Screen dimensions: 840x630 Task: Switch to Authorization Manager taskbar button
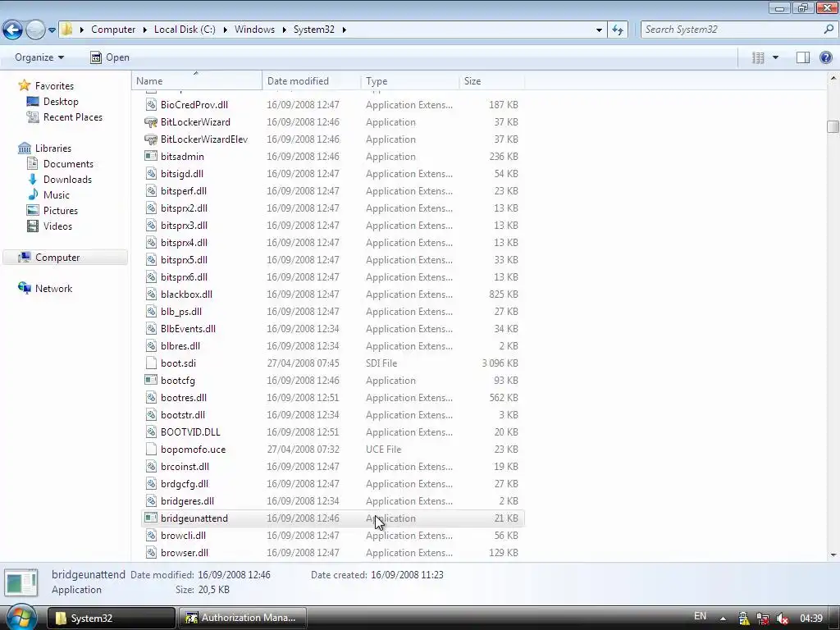242,618
